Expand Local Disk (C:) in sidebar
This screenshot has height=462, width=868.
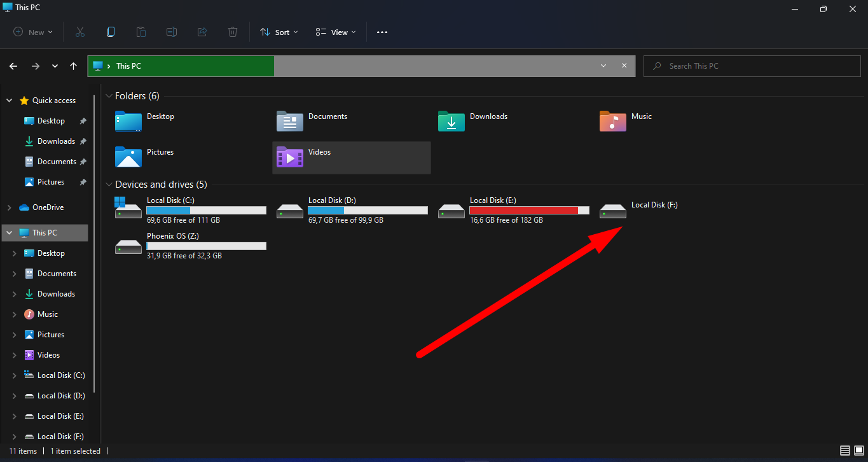15,375
